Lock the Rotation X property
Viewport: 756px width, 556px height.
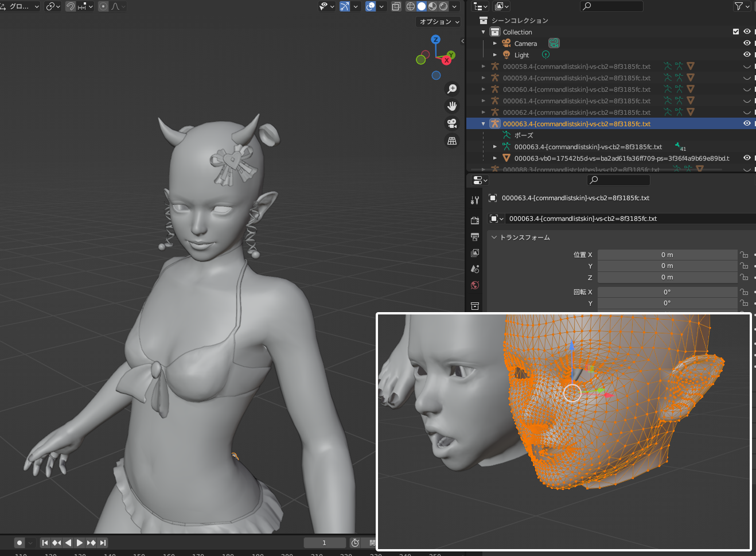[744, 292]
